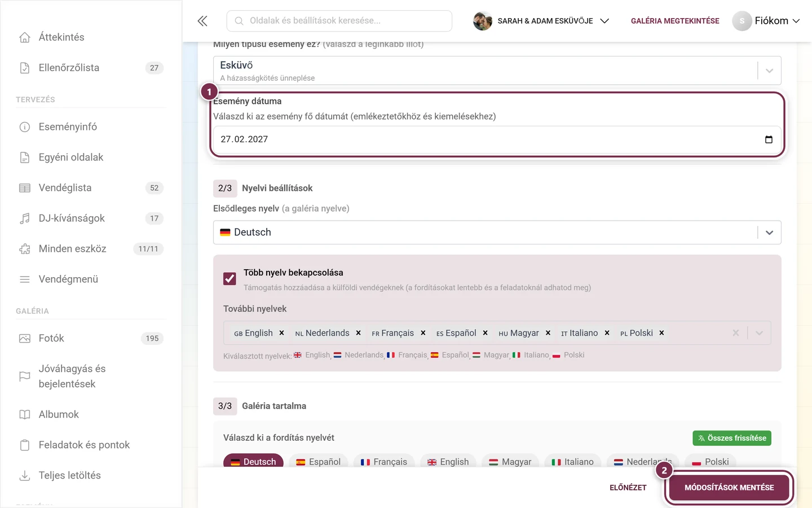The image size is (812, 508).
Task: Remove Magyar language tag
Action: point(548,333)
